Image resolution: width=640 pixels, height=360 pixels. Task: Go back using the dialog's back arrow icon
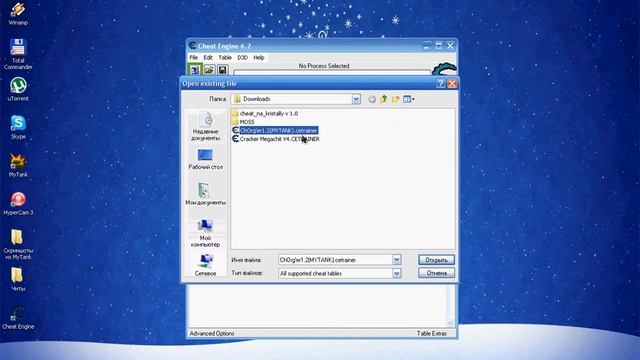372,99
